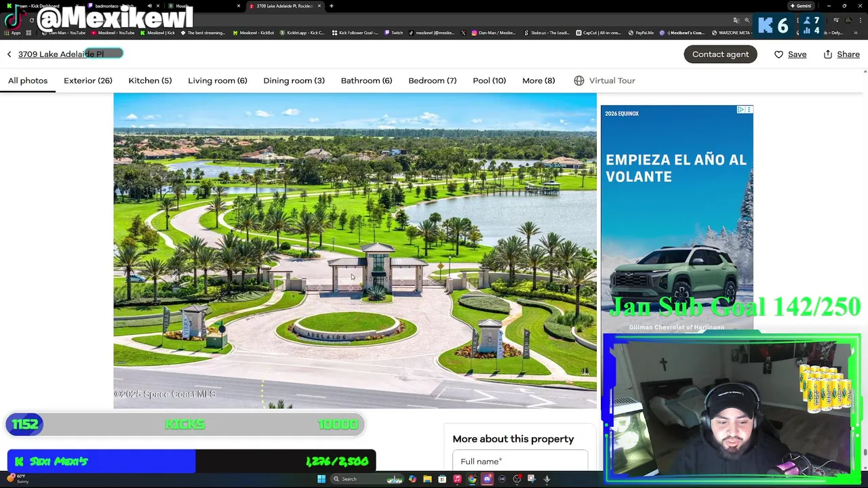
Task: Open the Adelaide community entrance photo
Action: click(x=355, y=251)
